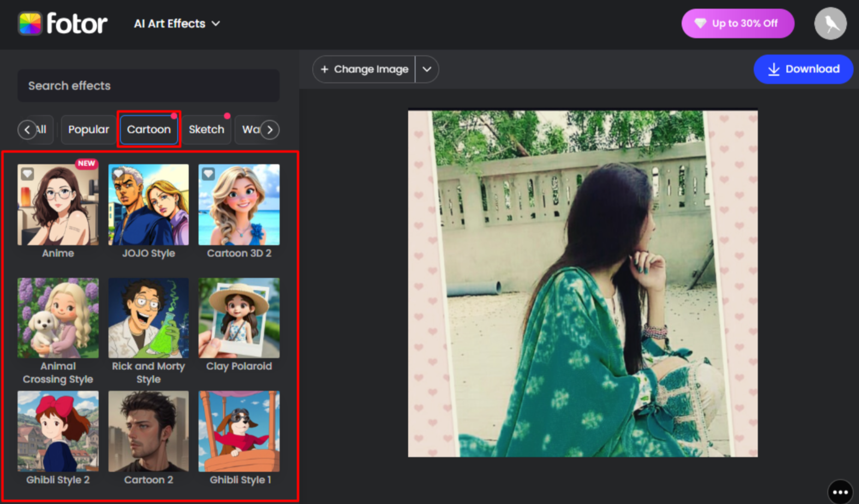This screenshot has width=859, height=504.
Task: Select the Clay Polaroid effect
Action: click(239, 318)
